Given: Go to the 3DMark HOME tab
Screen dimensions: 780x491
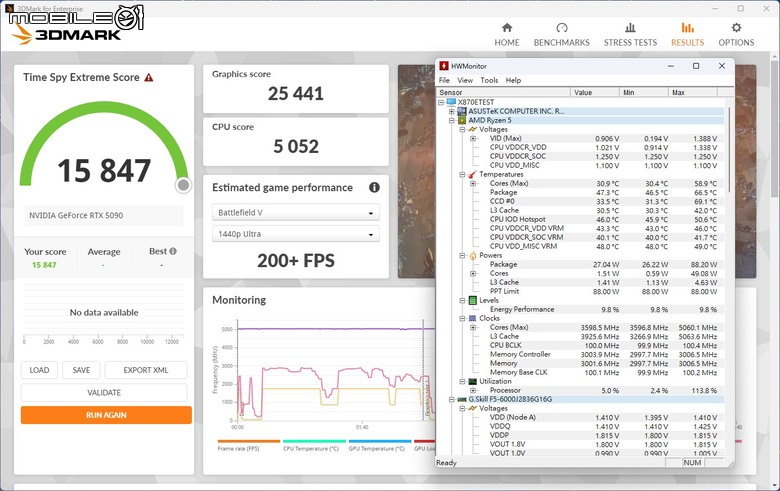Looking at the screenshot, I should (x=506, y=35).
